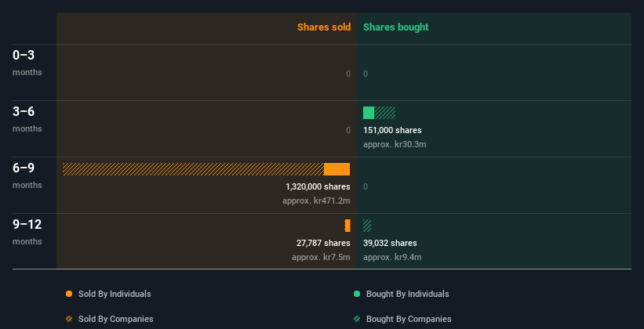
Task: Toggle the Bought By Companies legend label
Action: coord(409,319)
